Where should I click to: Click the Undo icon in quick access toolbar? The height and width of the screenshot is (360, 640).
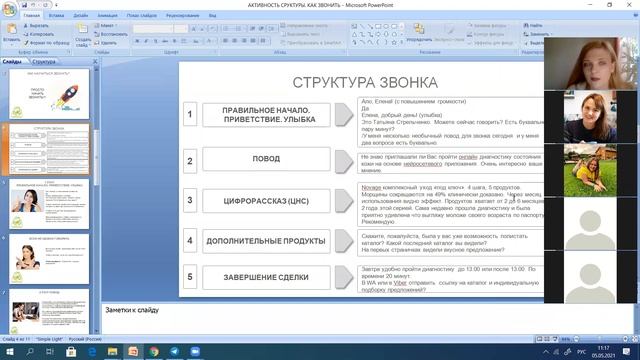(34, 5)
